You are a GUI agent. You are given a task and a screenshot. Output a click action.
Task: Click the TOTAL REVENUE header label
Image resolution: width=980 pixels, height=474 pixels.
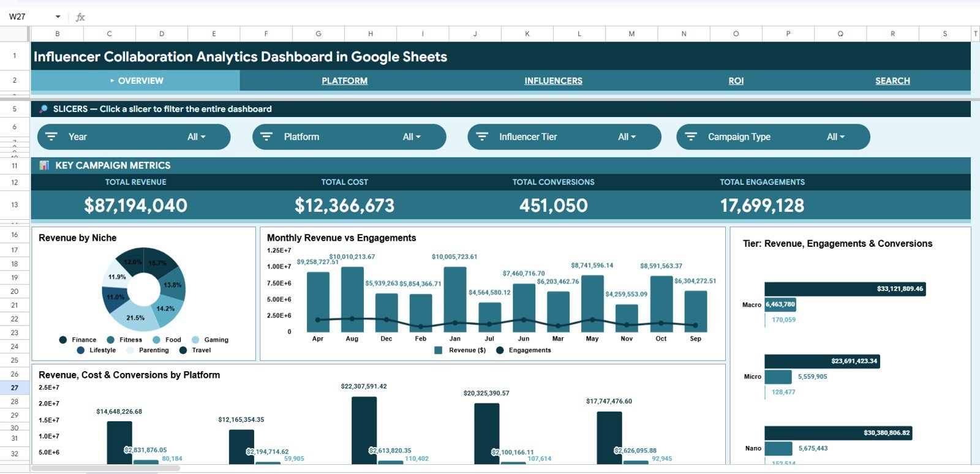[x=136, y=182]
